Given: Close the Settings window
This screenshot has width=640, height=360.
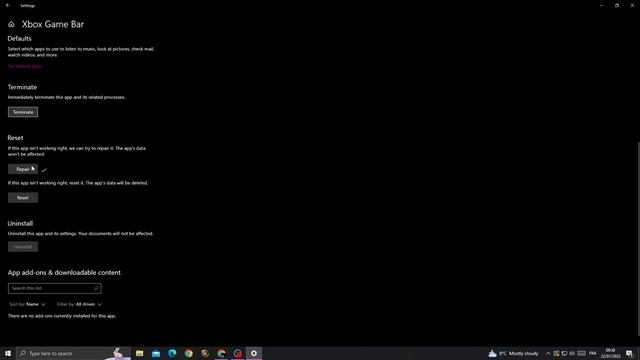Looking at the screenshot, I should [632, 5].
